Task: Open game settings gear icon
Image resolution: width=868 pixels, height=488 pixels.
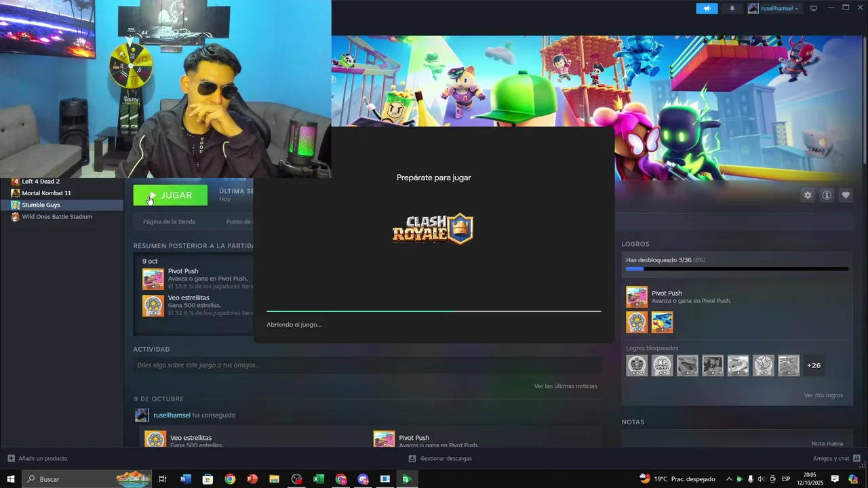Action: (x=808, y=195)
